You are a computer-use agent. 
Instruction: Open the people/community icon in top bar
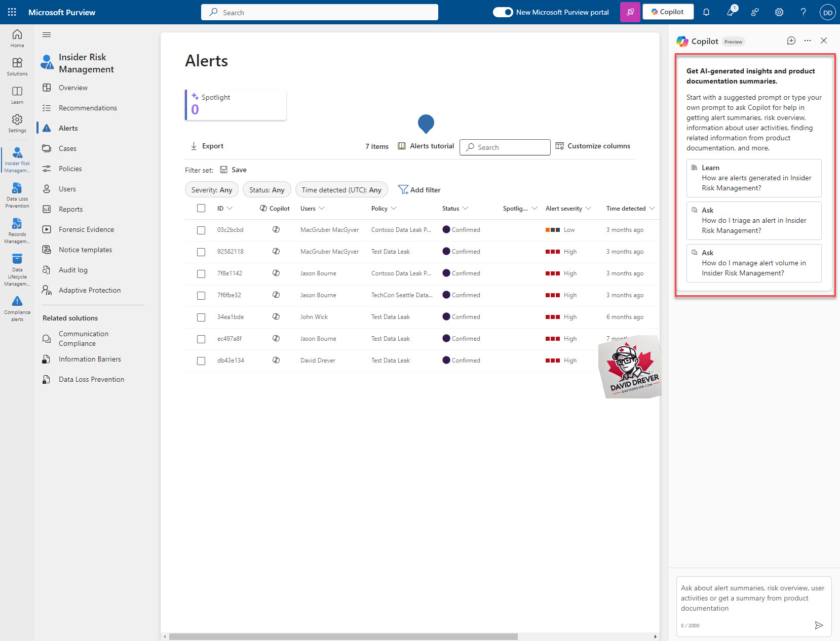coord(755,12)
